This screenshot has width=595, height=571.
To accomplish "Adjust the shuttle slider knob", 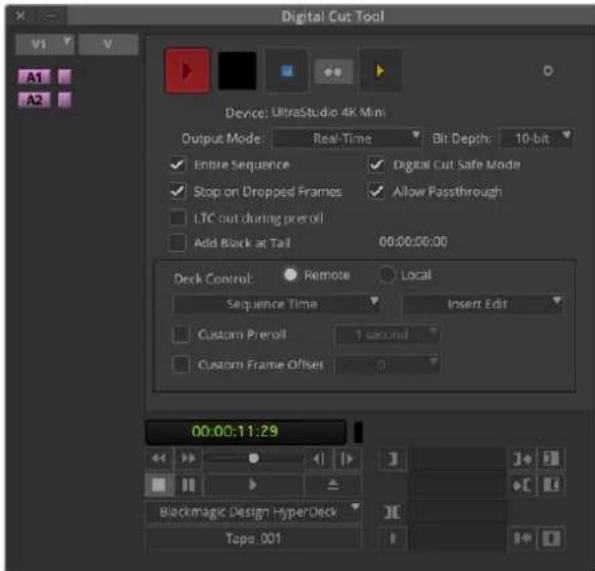I will (x=254, y=458).
